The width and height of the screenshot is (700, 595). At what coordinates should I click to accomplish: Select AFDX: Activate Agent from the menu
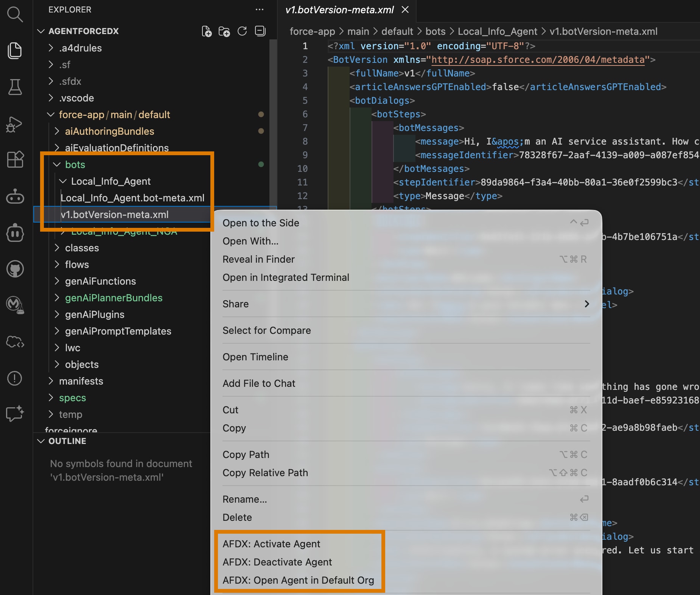271,544
